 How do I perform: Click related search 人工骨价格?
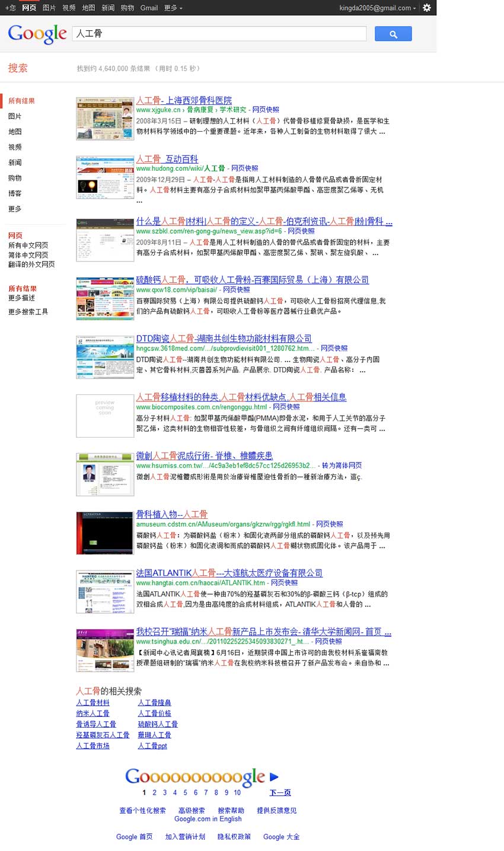[x=155, y=713]
